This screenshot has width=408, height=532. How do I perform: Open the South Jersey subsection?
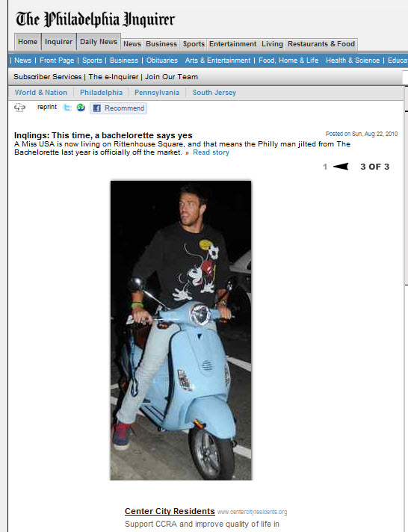pyautogui.click(x=214, y=93)
